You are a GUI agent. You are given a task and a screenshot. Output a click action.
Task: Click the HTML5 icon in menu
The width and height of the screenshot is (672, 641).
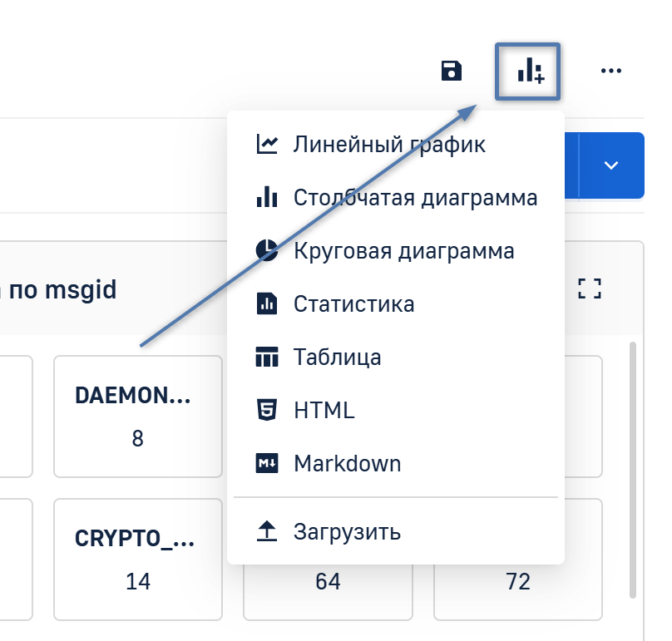(x=266, y=410)
